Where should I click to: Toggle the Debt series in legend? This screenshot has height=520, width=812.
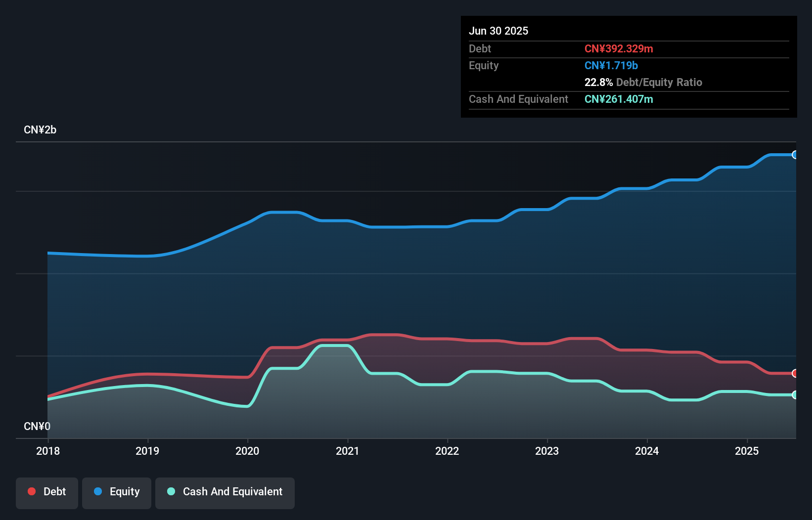[47, 492]
